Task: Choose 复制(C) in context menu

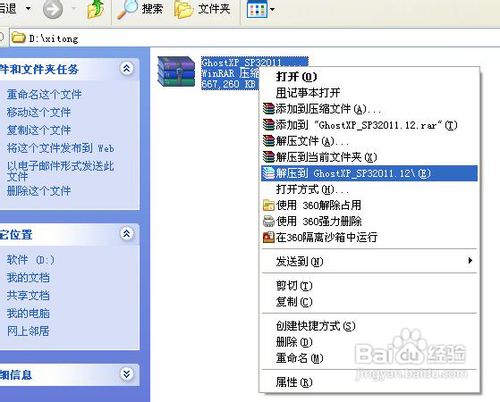Action: click(369, 302)
